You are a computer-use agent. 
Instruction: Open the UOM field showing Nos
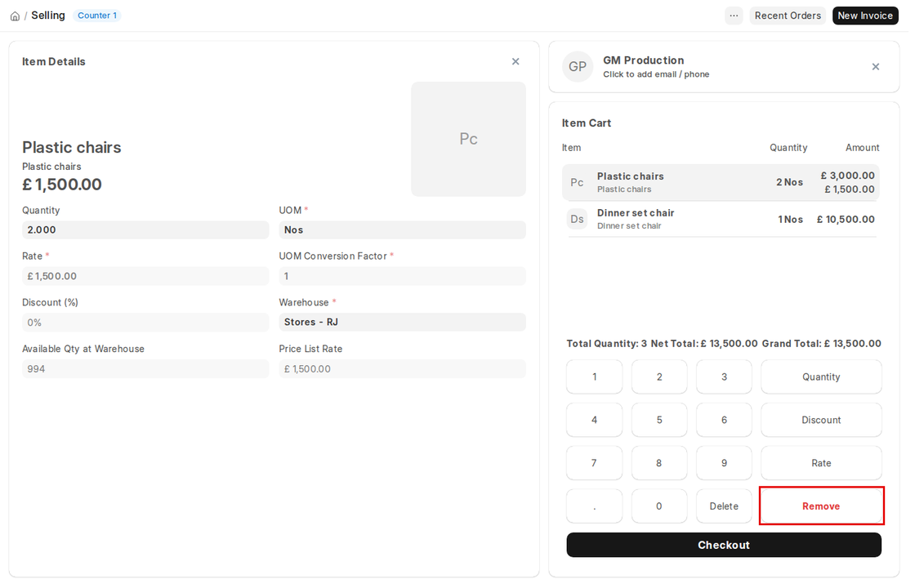402,229
